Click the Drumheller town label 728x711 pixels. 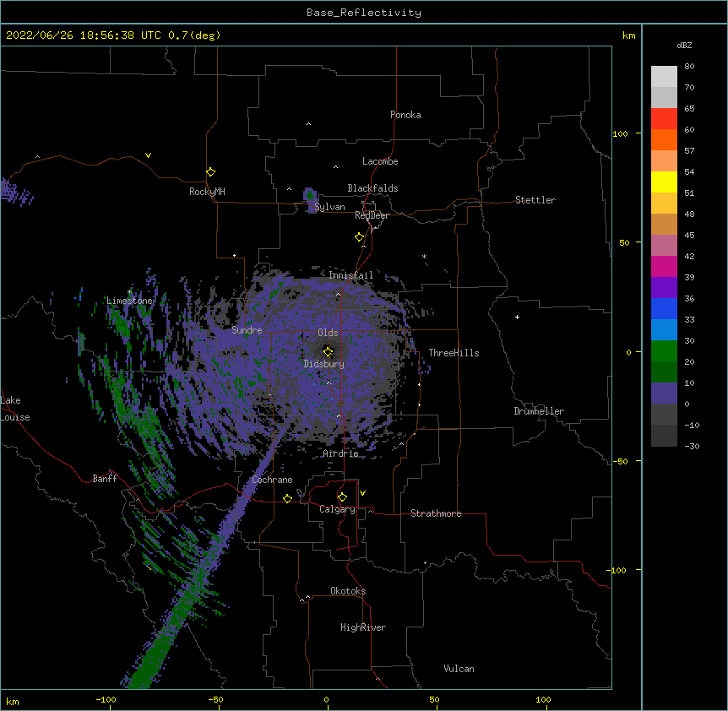click(539, 411)
